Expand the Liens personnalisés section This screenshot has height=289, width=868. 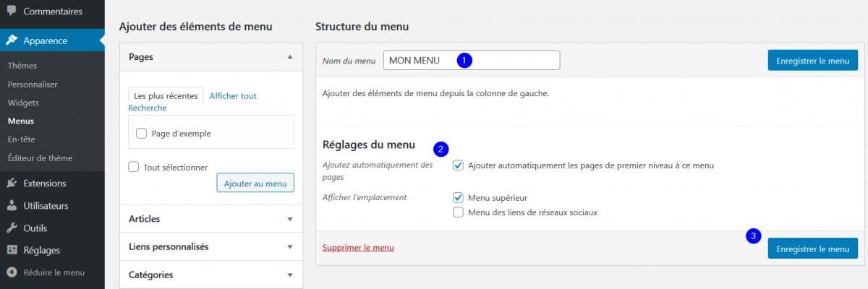(210, 247)
